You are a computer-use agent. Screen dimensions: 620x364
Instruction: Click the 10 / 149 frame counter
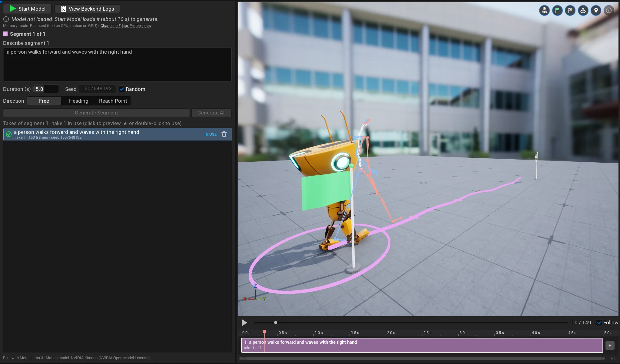pos(581,323)
